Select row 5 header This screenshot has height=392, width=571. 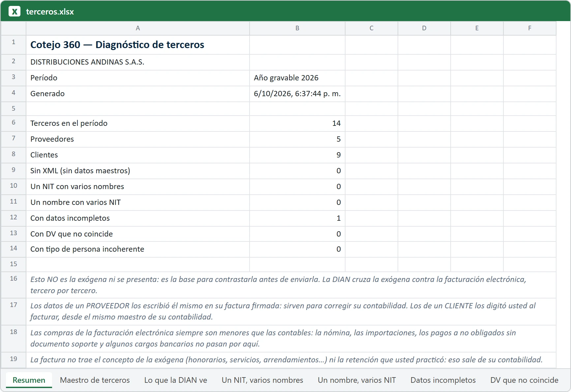pyautogui.click(x=14, y=109)
